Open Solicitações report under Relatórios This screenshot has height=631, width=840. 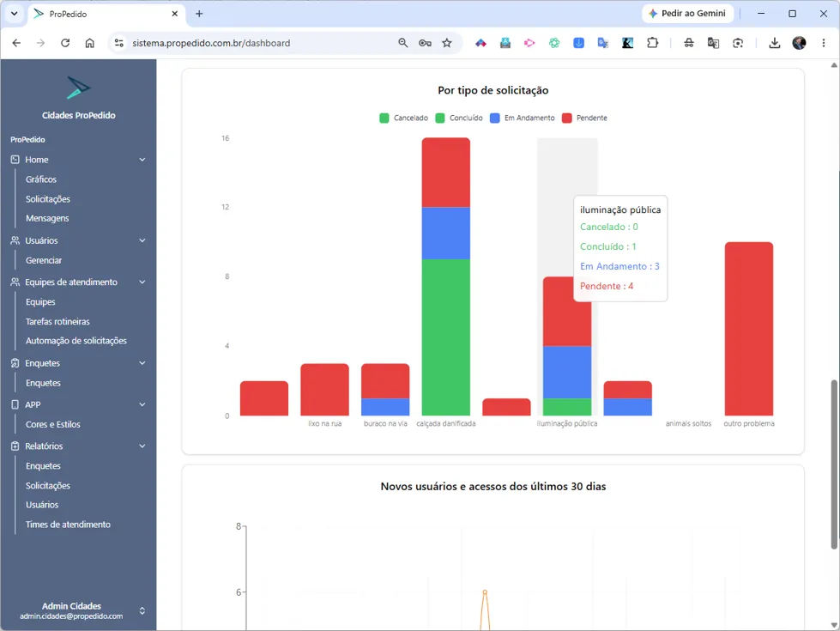tap(48, 485)
